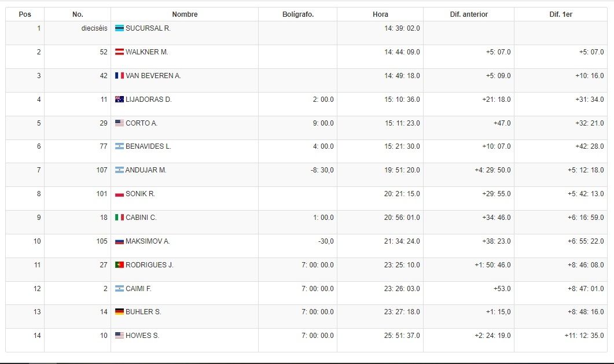Click the Italian flag next to CABINI C.
614x364 pixels.
(x=119, y=218)
